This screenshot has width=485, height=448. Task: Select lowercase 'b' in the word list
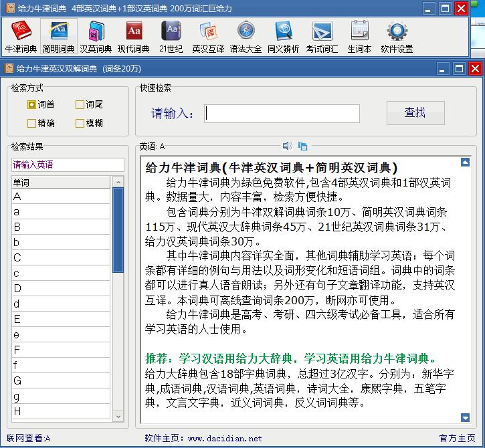(x=61, y=242)
